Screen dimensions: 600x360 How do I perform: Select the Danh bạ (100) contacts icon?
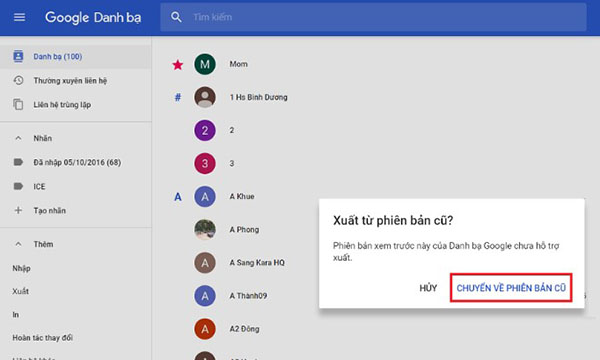point(18,56)
